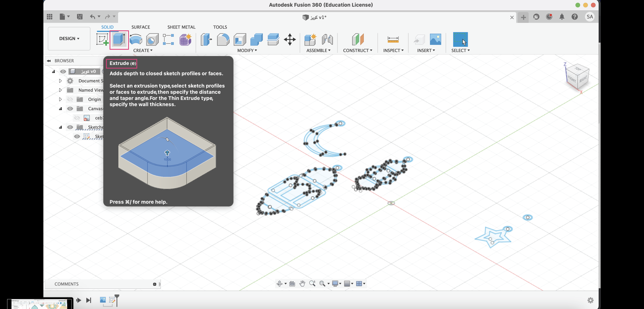The height and width of the screenshot is (309, 644).
Task: Select the Hole tool icon
Action: (x=152, y=40)
